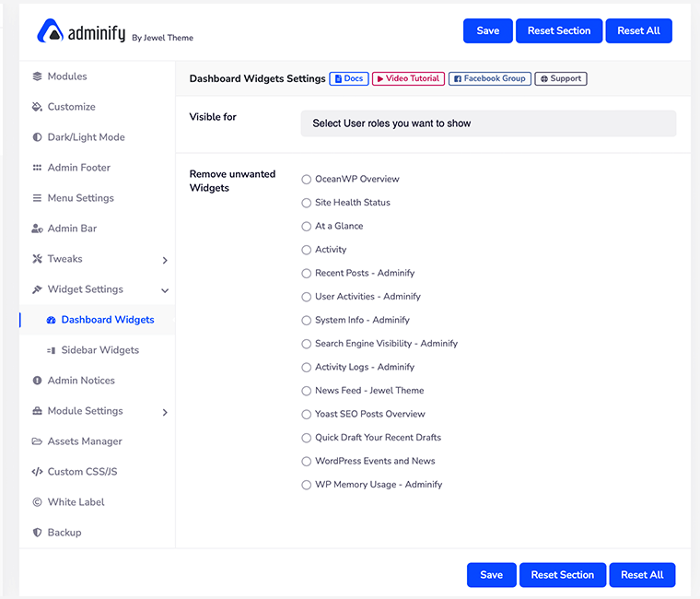Click the Backup shield icon

point(37,533)
